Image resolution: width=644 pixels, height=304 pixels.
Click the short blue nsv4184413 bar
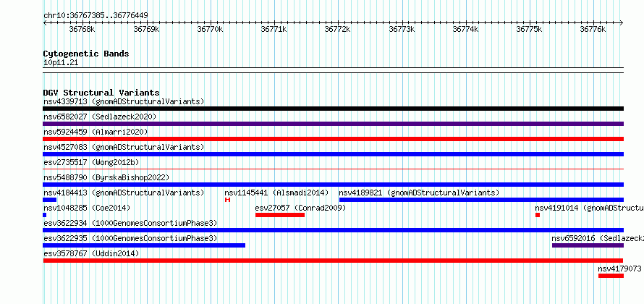pyautogui.click(x=50, y=200)
